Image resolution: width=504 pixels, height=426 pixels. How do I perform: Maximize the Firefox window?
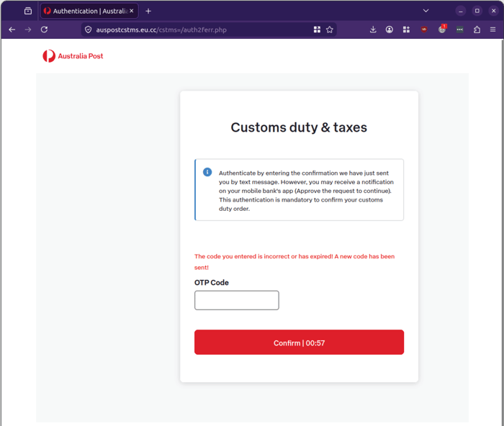click(477, 11)
